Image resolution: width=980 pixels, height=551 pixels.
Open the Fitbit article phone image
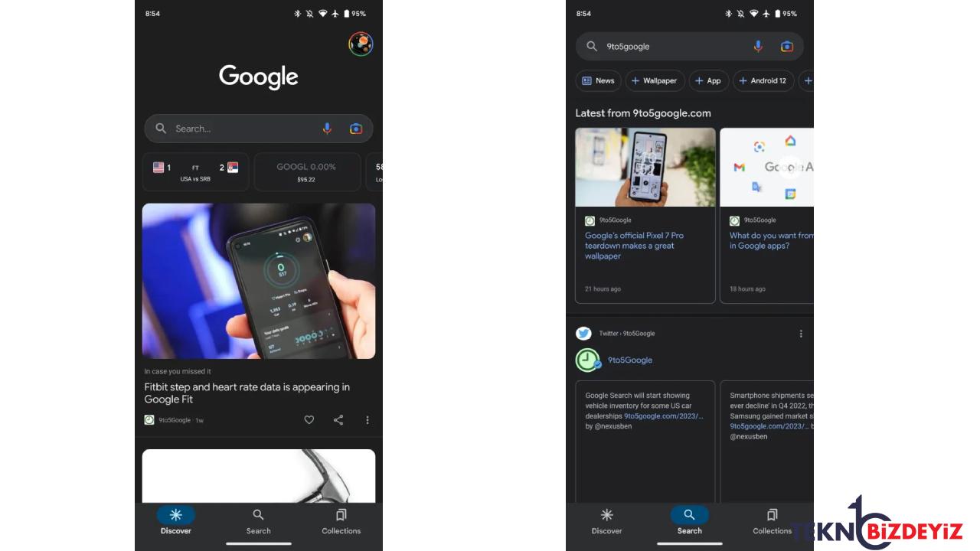259,281
